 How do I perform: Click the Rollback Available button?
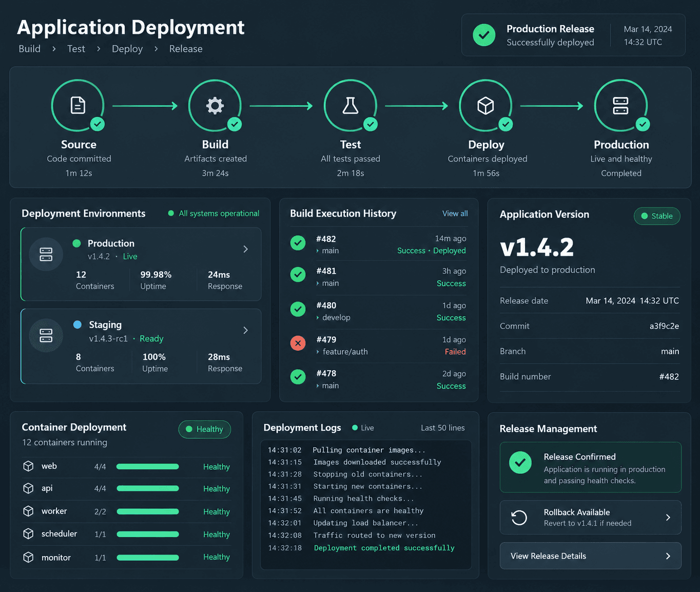591,518
